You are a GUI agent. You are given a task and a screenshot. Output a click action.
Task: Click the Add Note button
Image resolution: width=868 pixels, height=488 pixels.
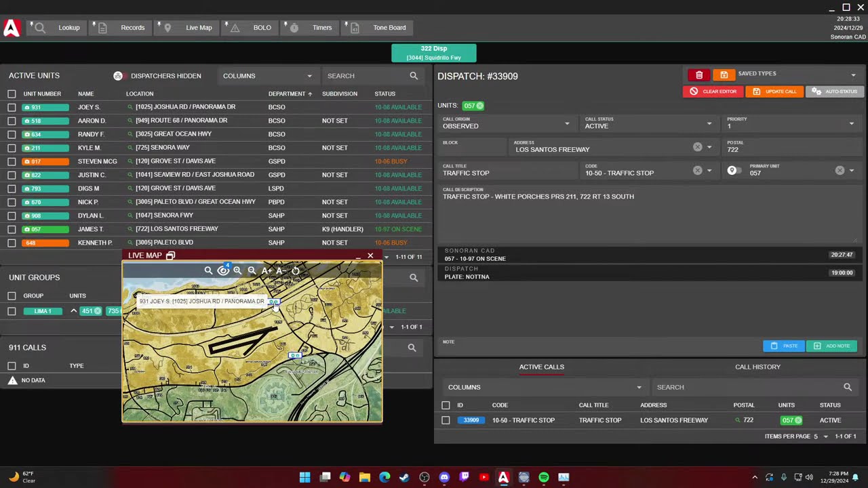click(x=832, y=346)
